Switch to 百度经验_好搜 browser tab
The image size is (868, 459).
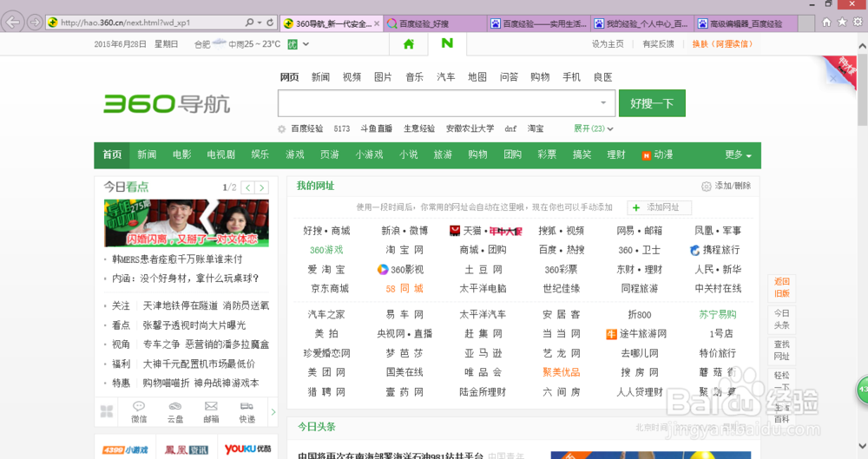point(435,23)
